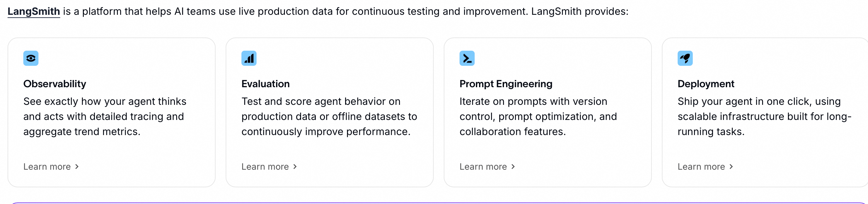Screen dimensions: 868x204
Task: Click the Evaluation bar chart icon
Action: point(249,58)
